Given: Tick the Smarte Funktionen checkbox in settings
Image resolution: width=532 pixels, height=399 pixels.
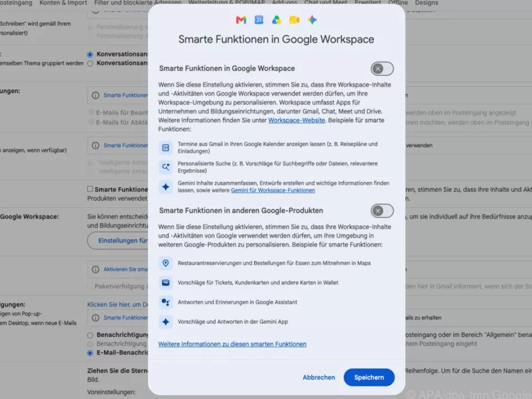Looking at the screenshot, I should 90,189.
